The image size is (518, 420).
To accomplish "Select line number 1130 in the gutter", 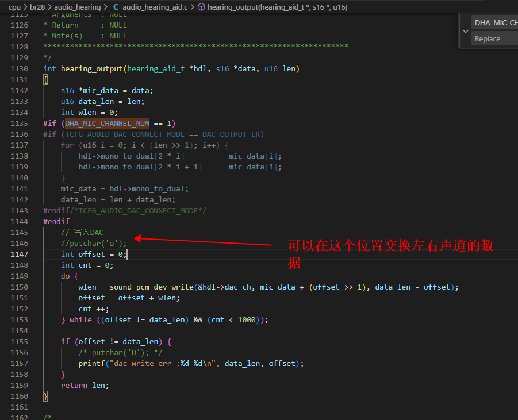I will (20, 69).
